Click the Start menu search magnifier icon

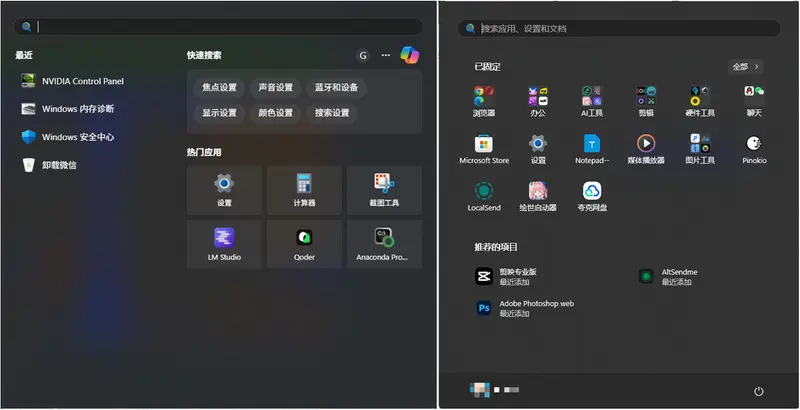pyautogui.click(x=470, y=29)
